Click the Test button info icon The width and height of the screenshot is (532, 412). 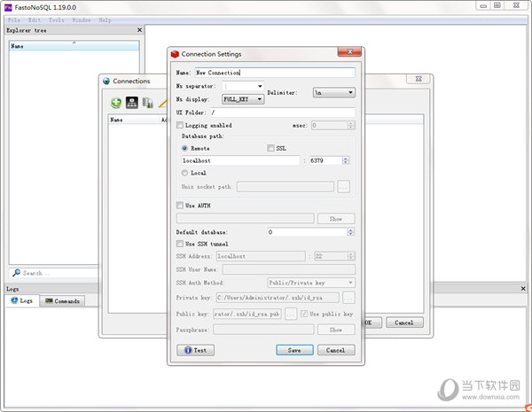[188, 350]
